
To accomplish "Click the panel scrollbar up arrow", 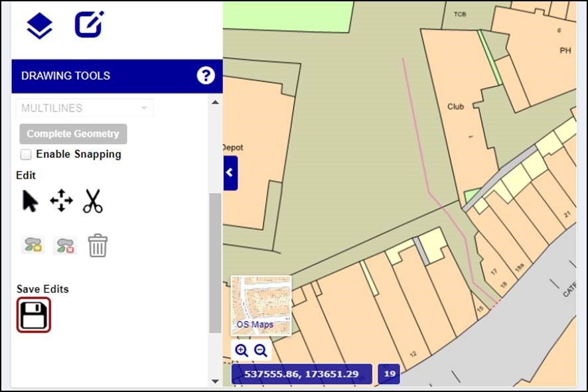I will tap(215, 102).
